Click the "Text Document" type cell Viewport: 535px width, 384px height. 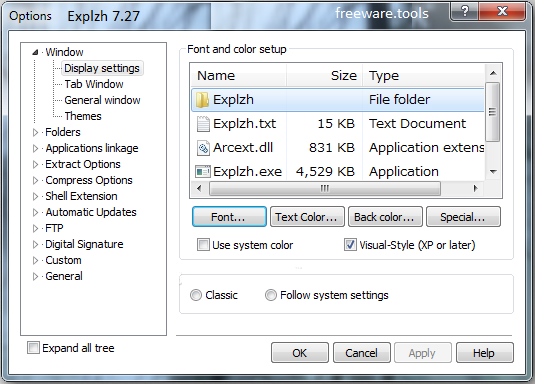coord(417,124)
